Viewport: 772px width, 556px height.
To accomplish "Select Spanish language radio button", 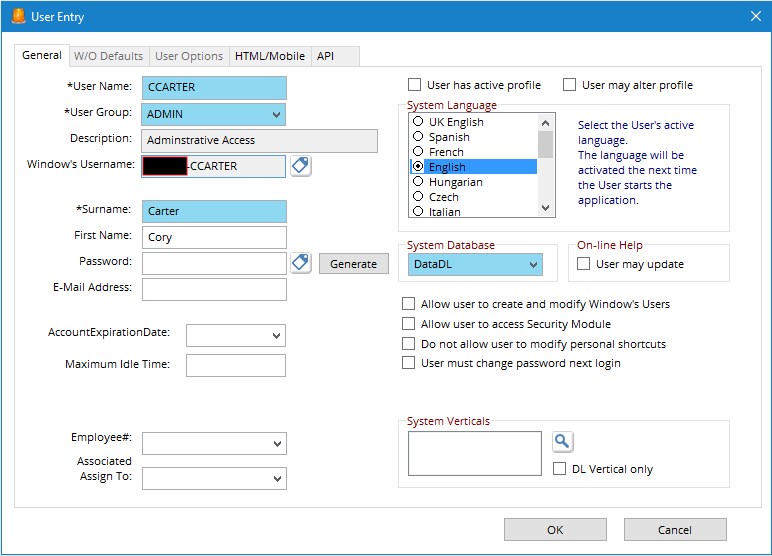I will click(x=418, y=136).
